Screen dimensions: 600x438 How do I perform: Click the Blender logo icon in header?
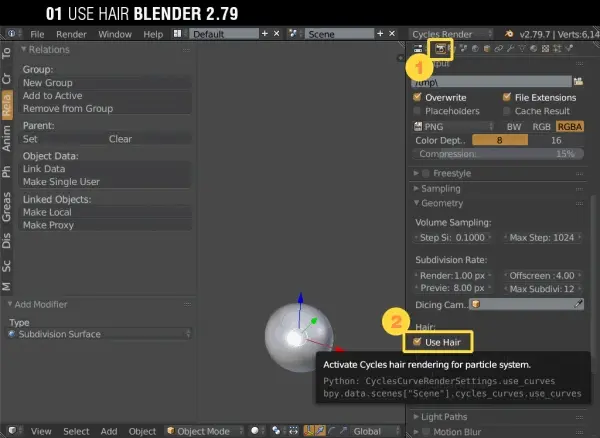point(509,34)
